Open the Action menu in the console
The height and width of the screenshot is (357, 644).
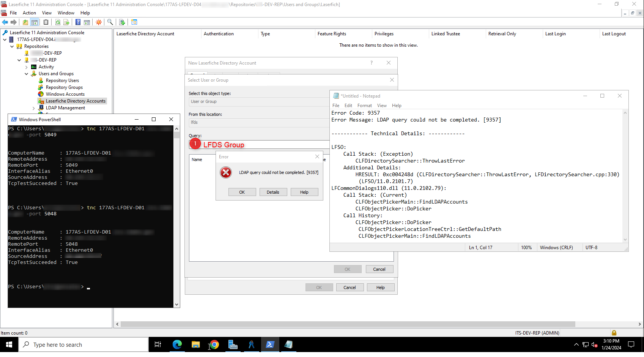point(29,13)
